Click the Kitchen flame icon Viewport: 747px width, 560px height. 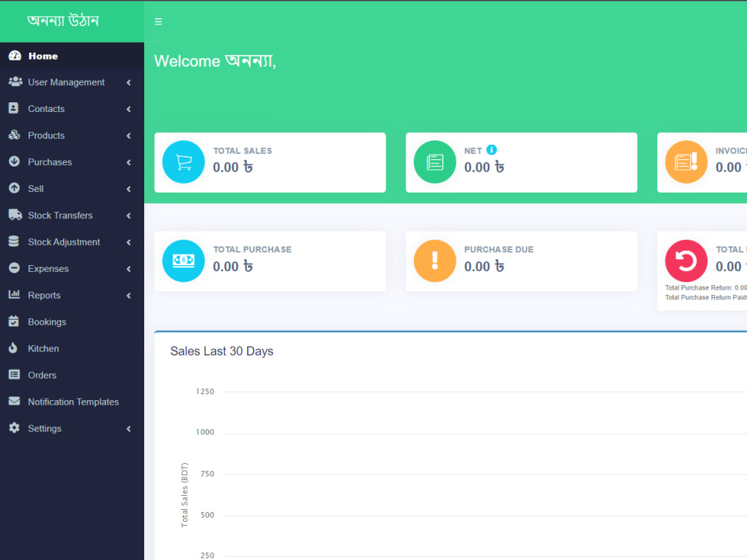tap(13, 348)
